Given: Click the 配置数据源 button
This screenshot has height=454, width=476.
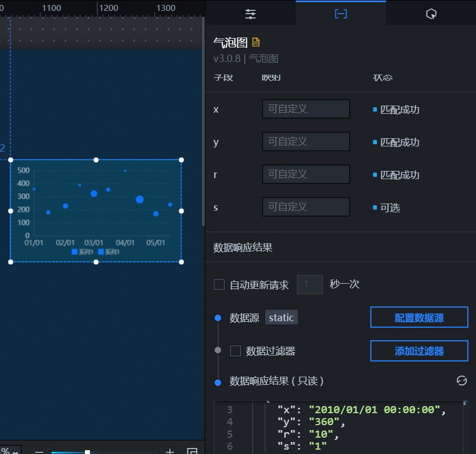Looking at the screenshot, I should (419, 317).
